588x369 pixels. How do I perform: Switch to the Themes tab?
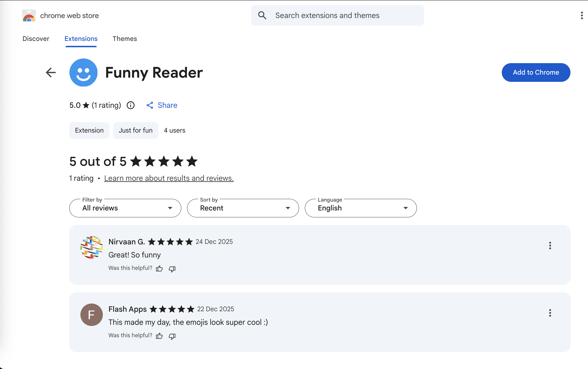(125, 39)
